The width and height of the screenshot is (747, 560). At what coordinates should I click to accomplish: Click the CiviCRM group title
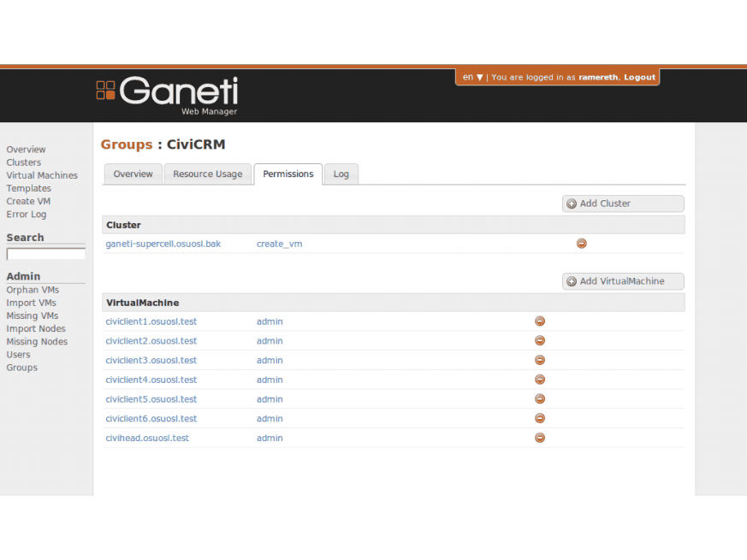(x=196, y=144)
